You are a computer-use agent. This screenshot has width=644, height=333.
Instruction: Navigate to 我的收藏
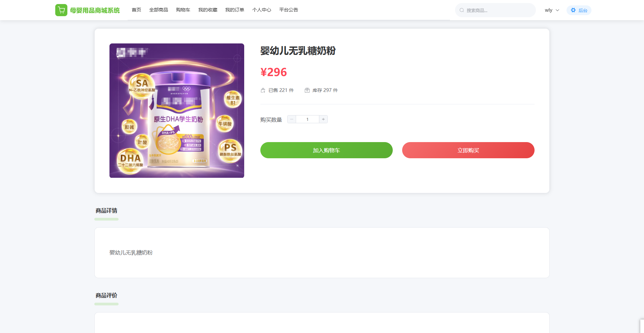pyautogui.click(x=208, y=10)
